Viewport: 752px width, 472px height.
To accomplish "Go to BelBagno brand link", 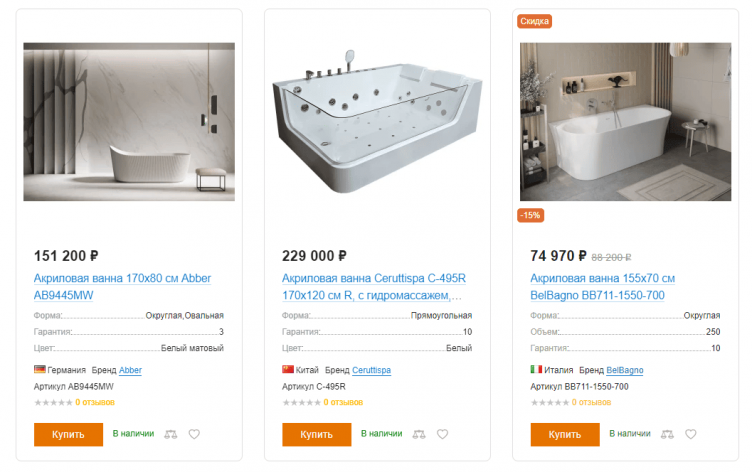I will tap(625, 370).
